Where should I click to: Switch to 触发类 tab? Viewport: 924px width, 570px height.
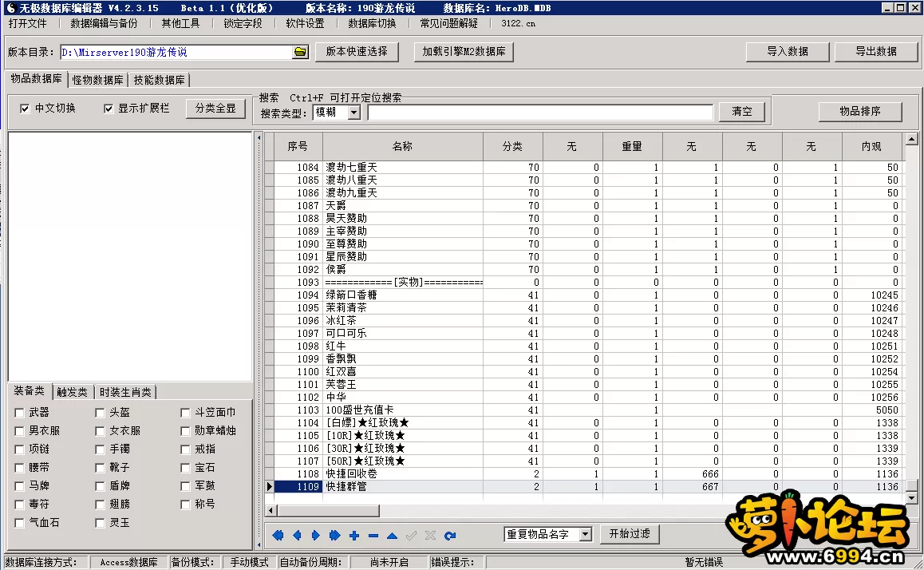pos(73,392)
